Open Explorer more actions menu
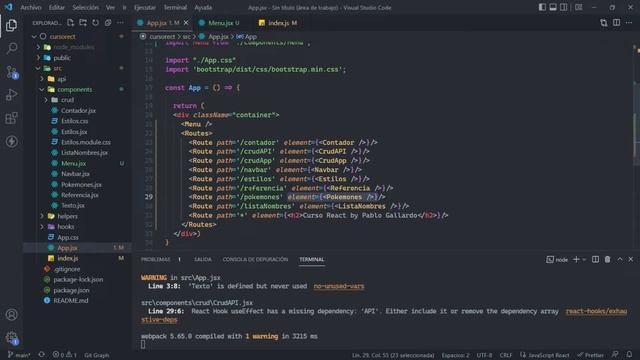Viewport: 640px width, 360px height. click(120, 23)
